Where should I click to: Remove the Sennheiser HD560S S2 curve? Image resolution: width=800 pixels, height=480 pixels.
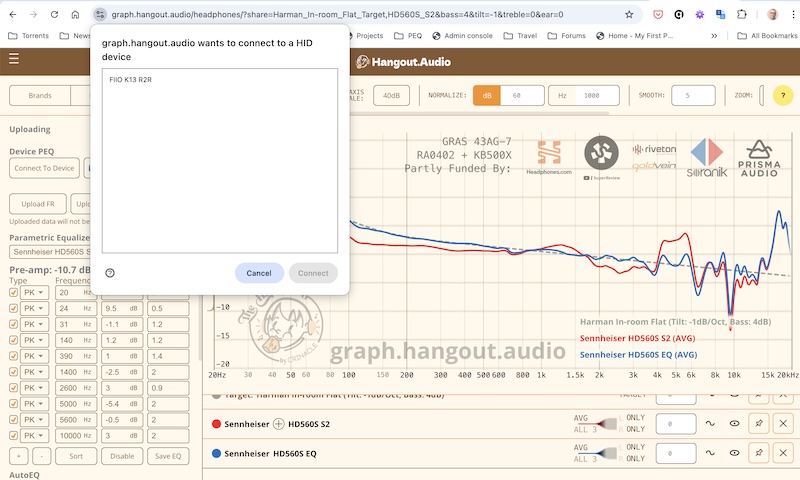click(x=783, y=423)
